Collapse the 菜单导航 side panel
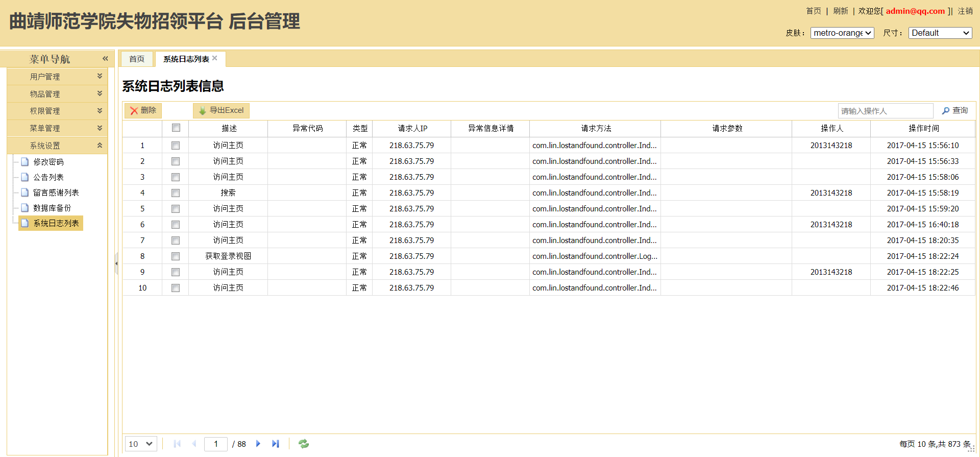The height and width of the screenshot is (457, 980). (105, 59)
